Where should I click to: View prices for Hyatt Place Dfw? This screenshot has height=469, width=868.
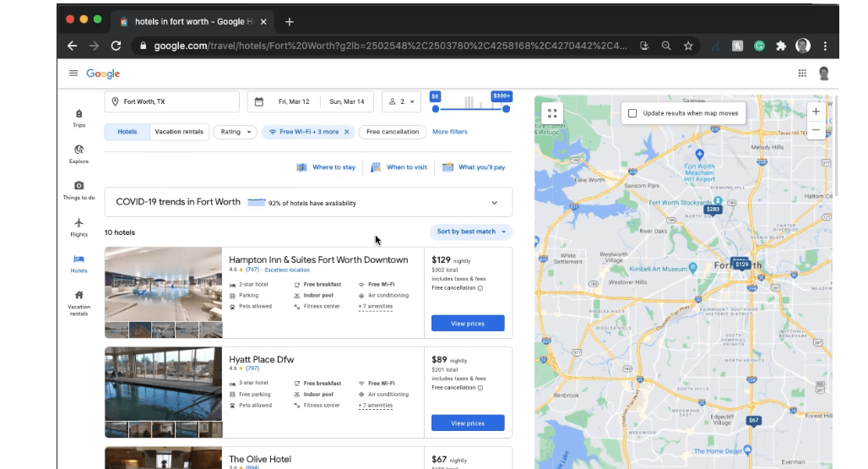pyautogui.click(x=468, y=423)
